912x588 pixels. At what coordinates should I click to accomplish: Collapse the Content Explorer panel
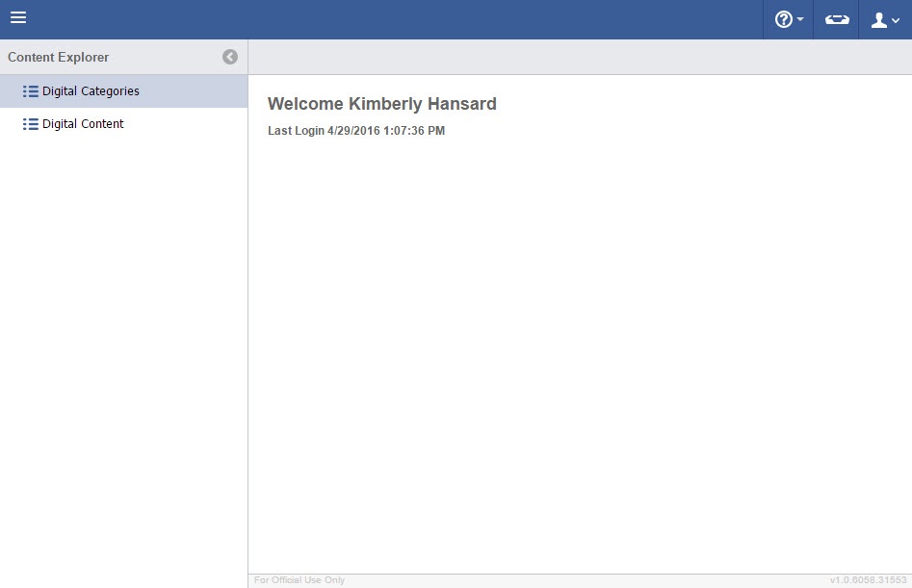229,57
